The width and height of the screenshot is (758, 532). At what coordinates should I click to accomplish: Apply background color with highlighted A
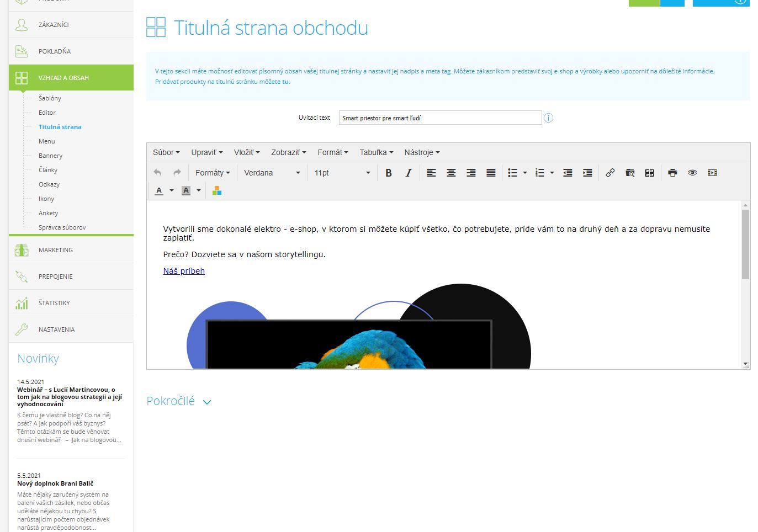[x=186, y=190]
